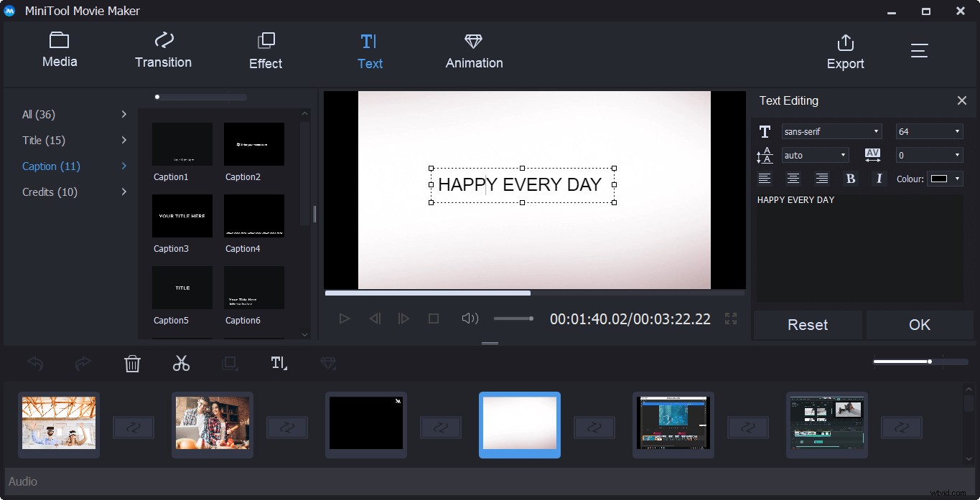Switch to the Transition tab
Screen dimensions: 980x500
coord(163,50)
